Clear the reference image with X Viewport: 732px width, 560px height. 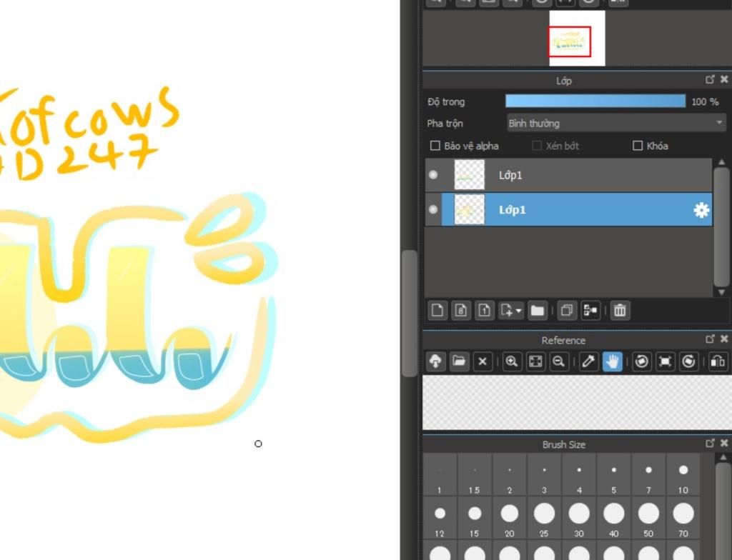click(x=483, y=361)
